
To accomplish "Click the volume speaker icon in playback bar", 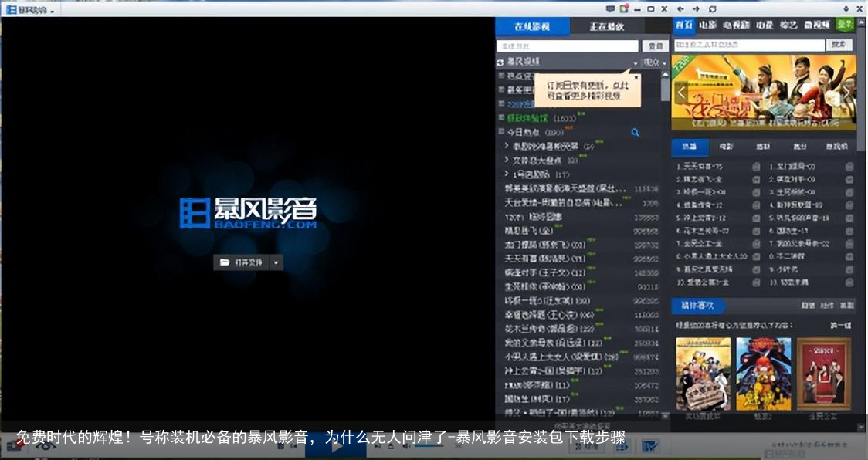I will [x=405, y=448].
